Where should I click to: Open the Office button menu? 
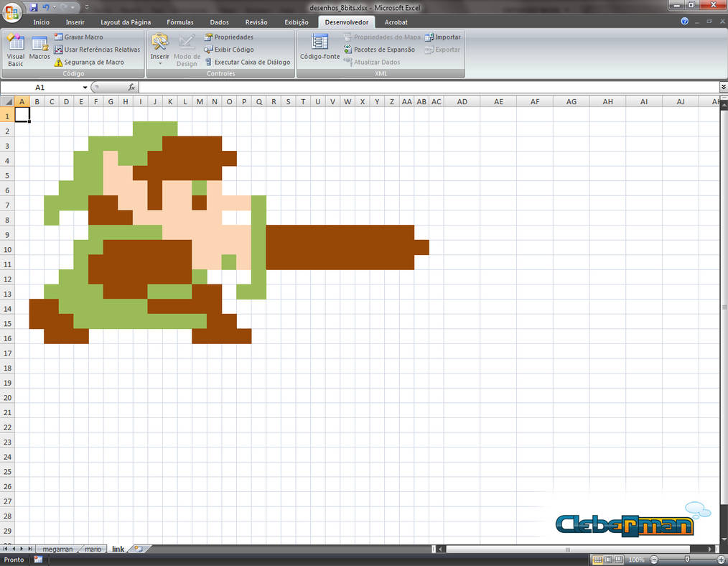click(x=11, y=11)
